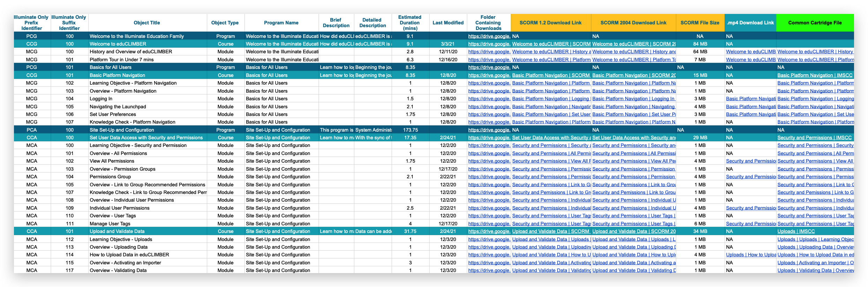Select the '64 MB' file size cell
This screenshot has height=287, width=868.
tap(700, 52)
